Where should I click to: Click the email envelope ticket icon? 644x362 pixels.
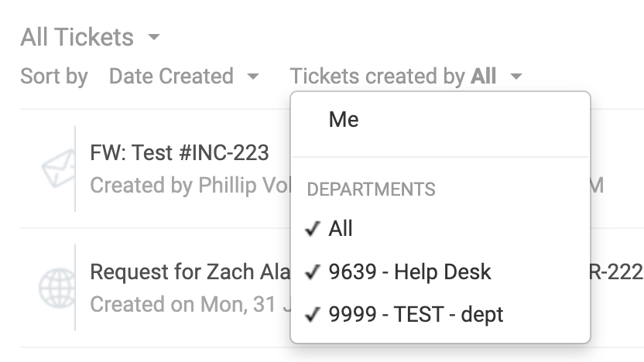[x=59, y=169]
